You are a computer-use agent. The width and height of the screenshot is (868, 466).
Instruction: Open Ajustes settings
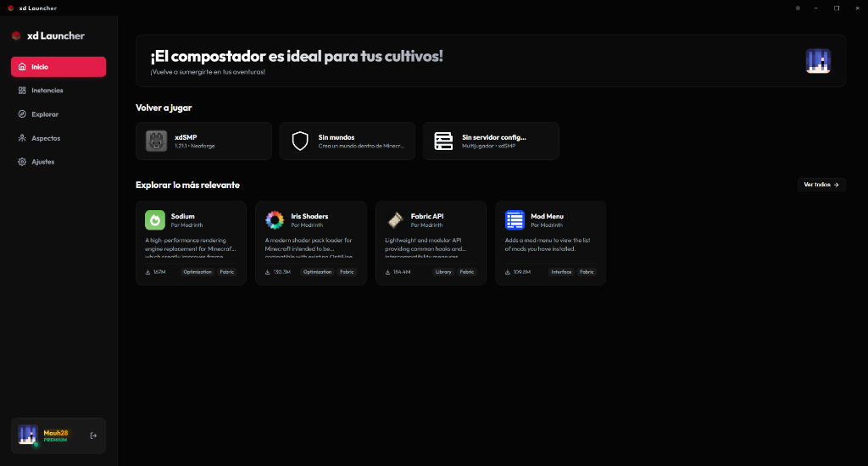click(x=58, y=162)
